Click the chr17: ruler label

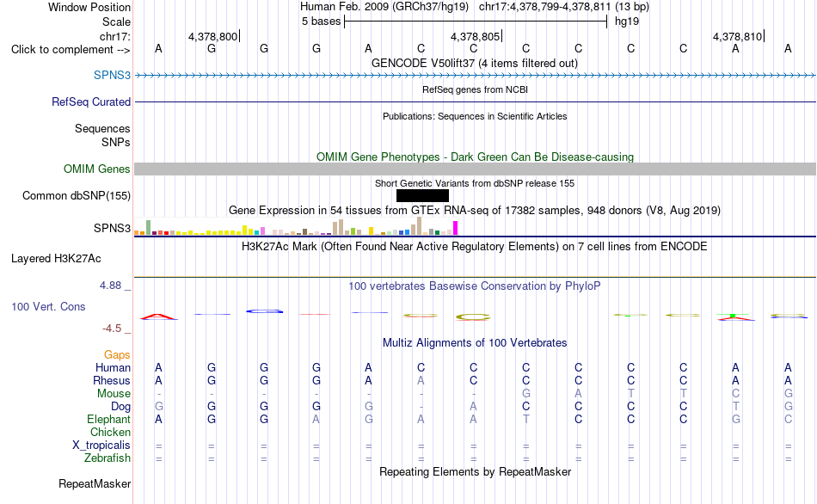click(115, 36)
